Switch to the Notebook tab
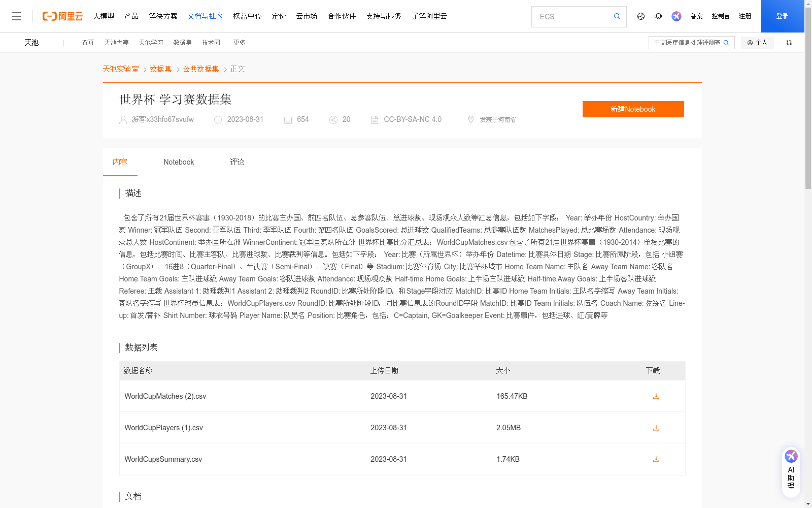812x508 pixels. tap(179, 162)
